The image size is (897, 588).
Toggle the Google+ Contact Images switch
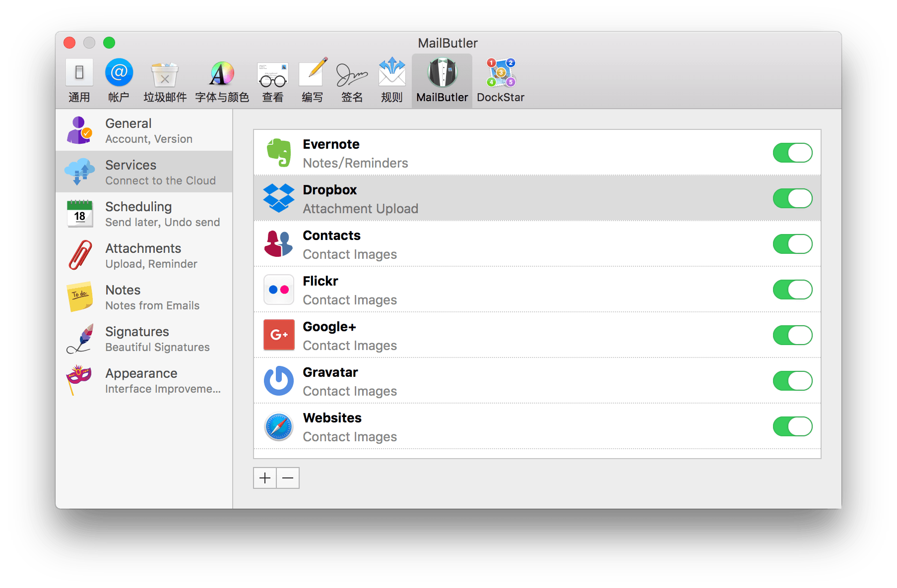click(792, 335)
